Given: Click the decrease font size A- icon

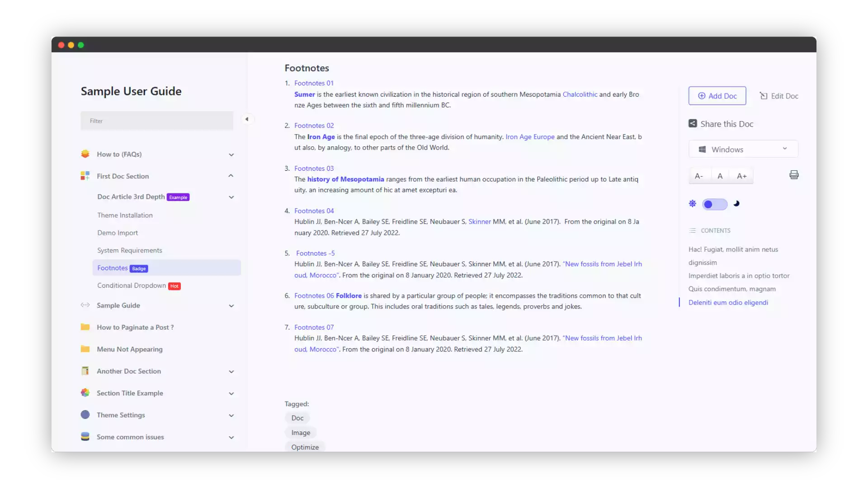Looking at the screenshot, I should click(699, 175).
